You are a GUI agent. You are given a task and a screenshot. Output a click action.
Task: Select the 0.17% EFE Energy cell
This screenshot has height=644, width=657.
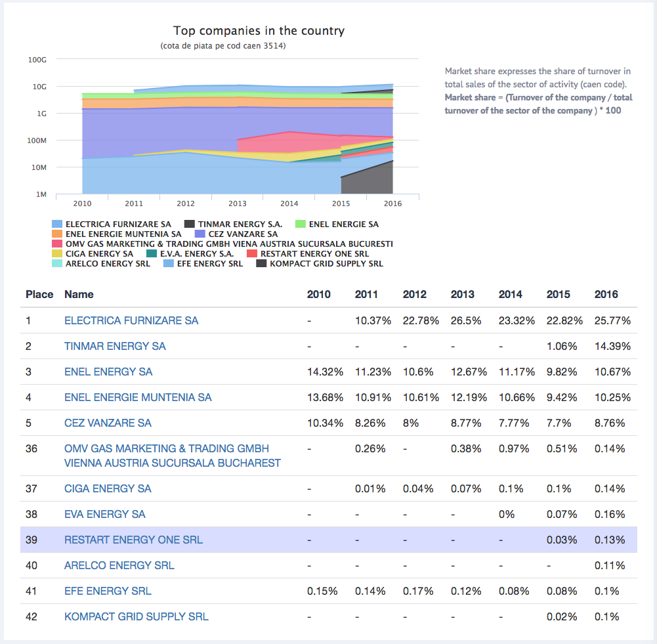pos(417,591)
